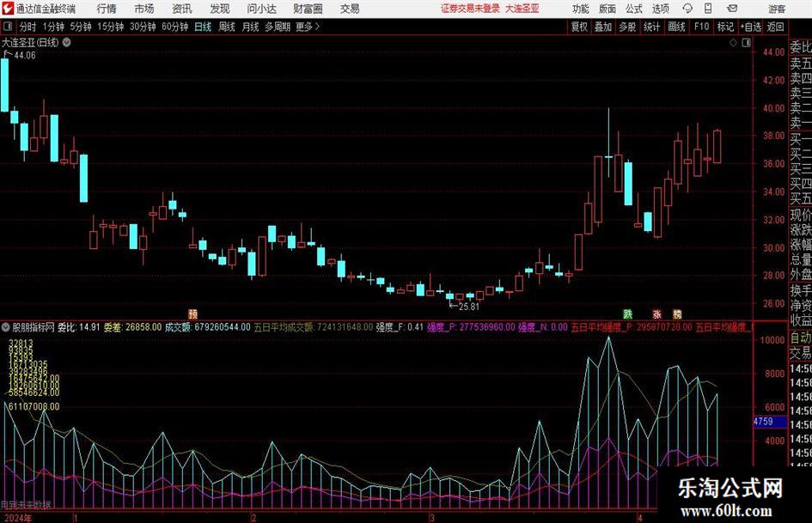Switch to 5分钟 period tab

[81, 27]
